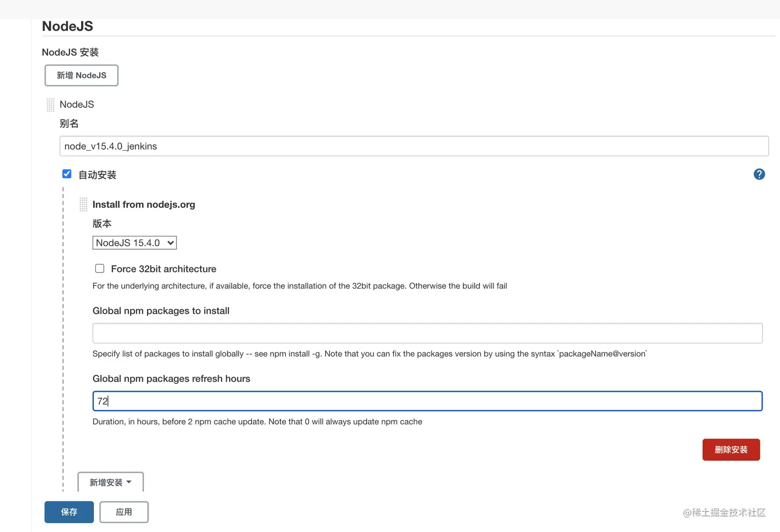Click the Global npm packages refresh hours label
Viewport: 780px width, 532px height.
point(171,379)
